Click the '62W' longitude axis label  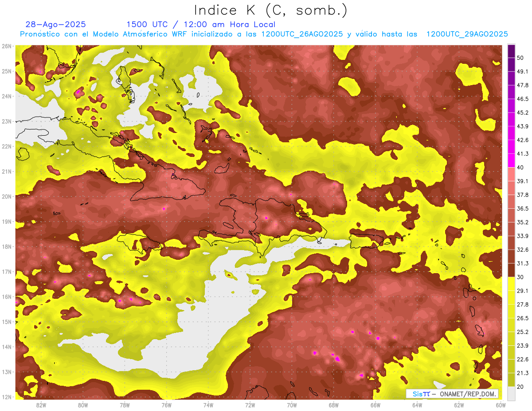coord(459,405)
